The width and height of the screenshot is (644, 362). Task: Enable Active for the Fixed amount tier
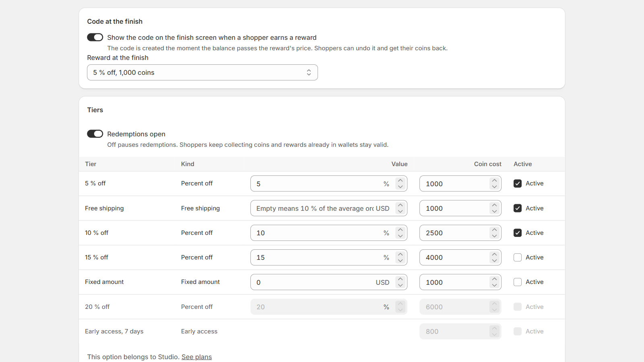(518, 282)
